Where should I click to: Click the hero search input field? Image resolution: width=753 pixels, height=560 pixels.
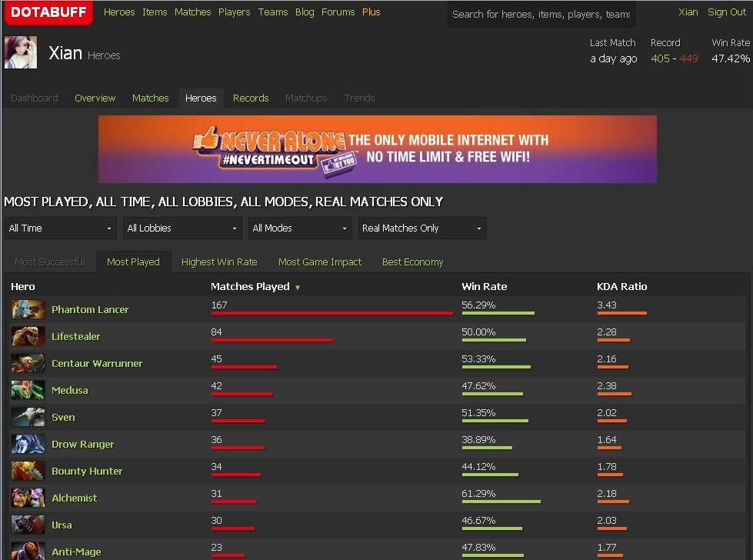(541, 14)
